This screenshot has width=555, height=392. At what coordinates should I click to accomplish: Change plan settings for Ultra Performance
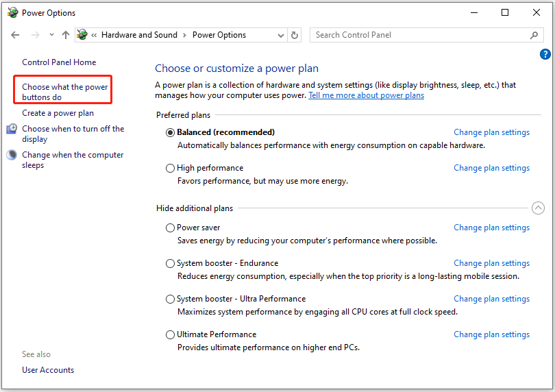[x=492, y=299]
